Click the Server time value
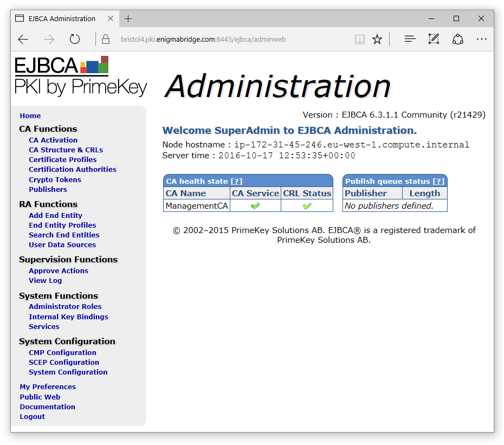The image size is (504, 445). 287,156
